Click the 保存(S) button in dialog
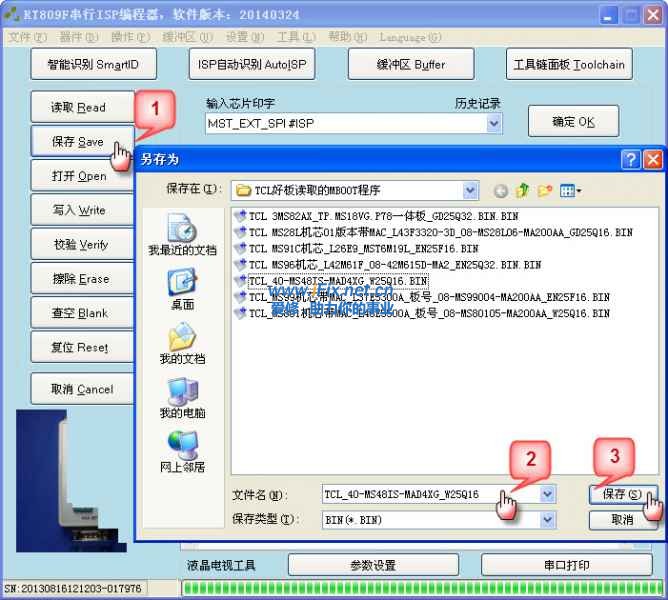The image size is (668, 600). click(x=622, y=494)
